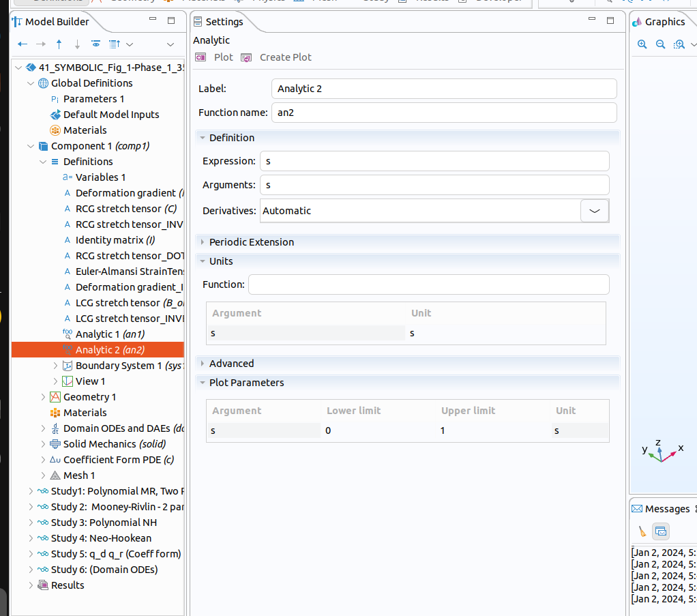Click the Expression input field
Image resolution: width=697 pixels, height=616 pixels.
pyautogui.click(x=434, y=161)
